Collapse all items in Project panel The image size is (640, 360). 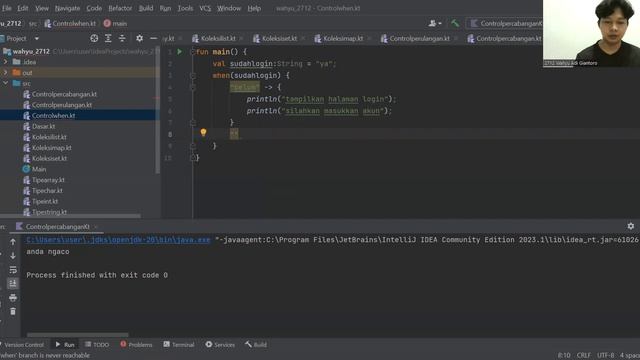tap(122, 38)
